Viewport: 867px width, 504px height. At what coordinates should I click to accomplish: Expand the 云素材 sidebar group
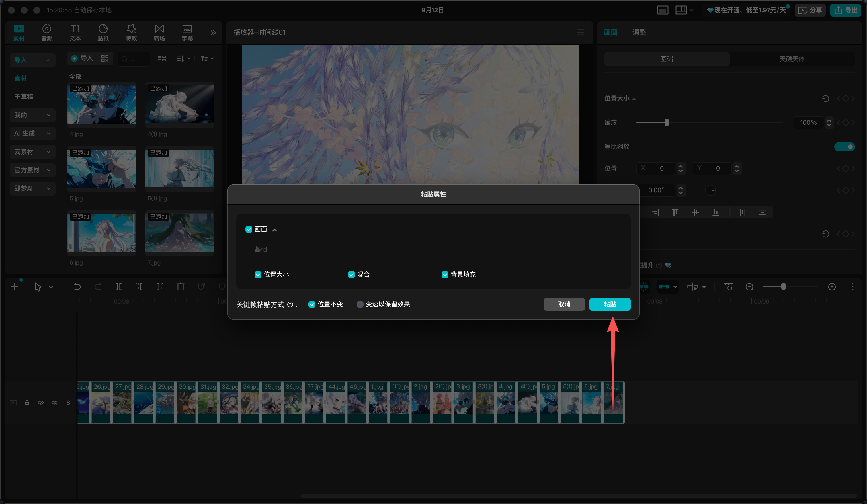click(33, 152)
